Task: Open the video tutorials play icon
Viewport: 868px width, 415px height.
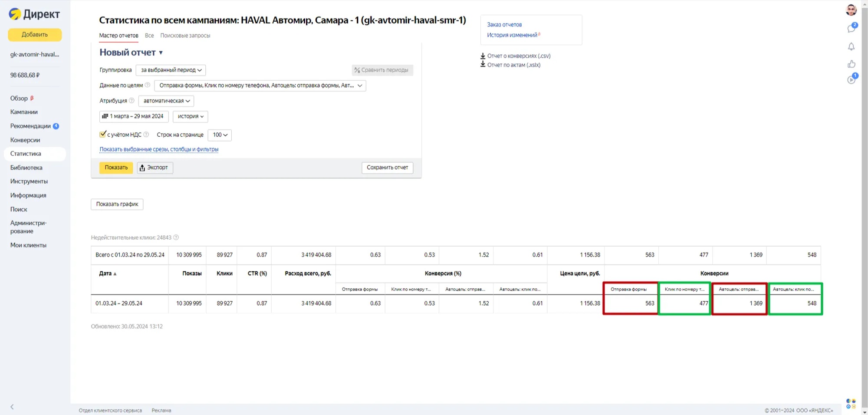Action: pyautogui.click(x=852, y=80)
